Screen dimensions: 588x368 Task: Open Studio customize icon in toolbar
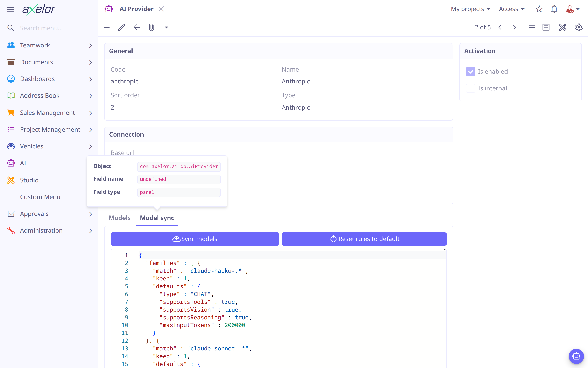562,27
